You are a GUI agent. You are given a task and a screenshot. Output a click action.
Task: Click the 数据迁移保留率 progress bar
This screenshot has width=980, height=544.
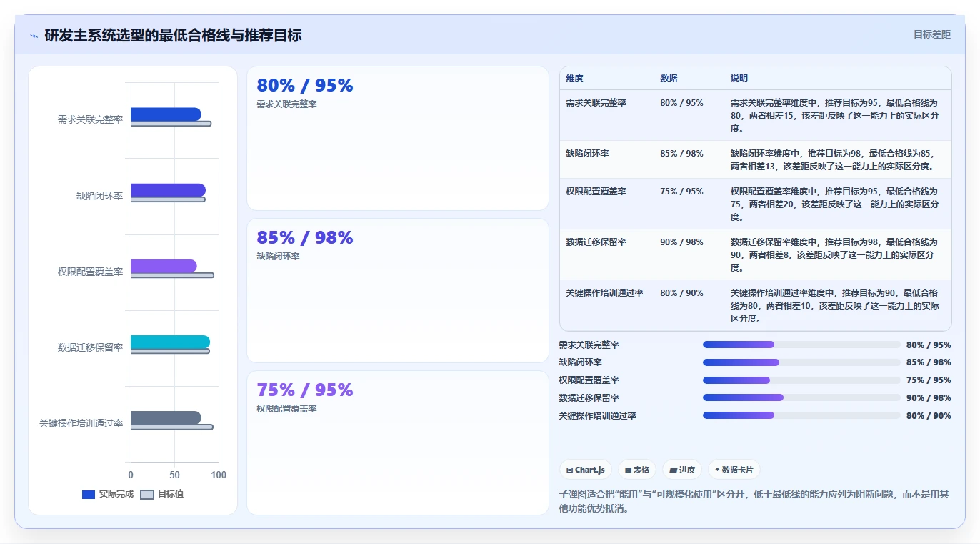point(801,397)
